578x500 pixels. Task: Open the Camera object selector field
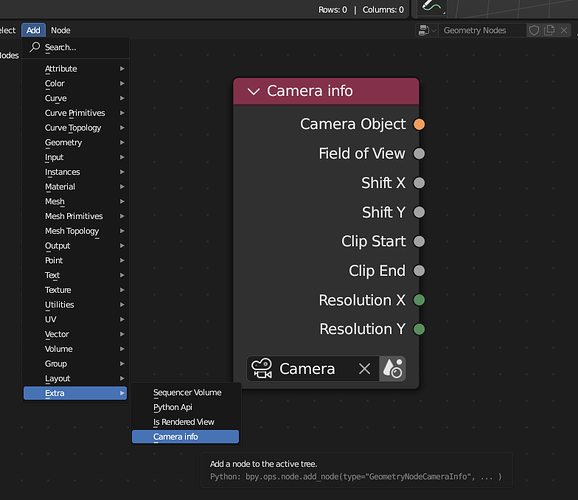(x=313, y=369)
